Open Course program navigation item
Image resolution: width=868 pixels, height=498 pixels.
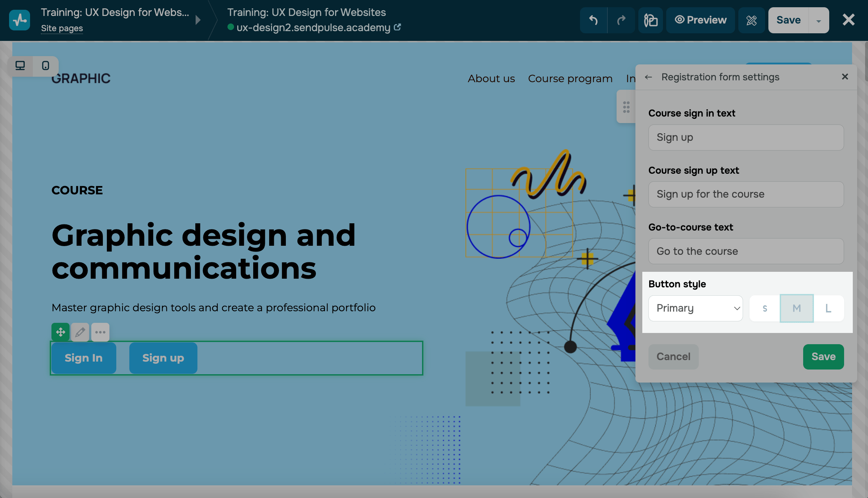(570, 79)
